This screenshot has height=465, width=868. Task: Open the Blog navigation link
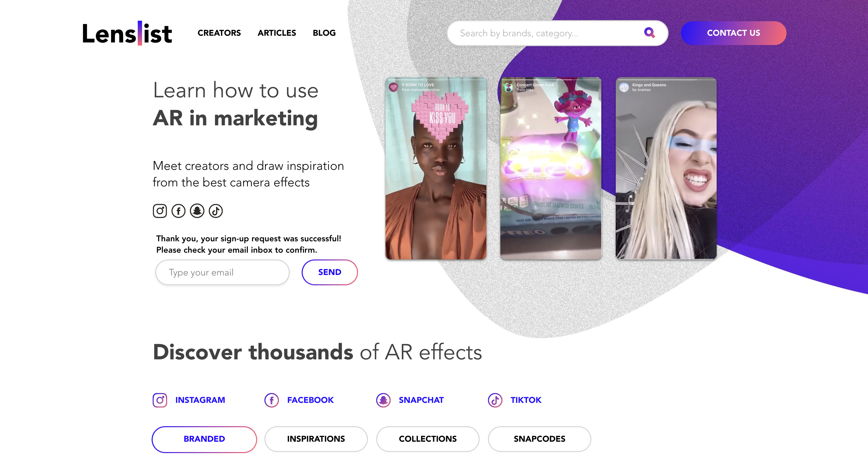pyautogui.click(x=324, y=33)
